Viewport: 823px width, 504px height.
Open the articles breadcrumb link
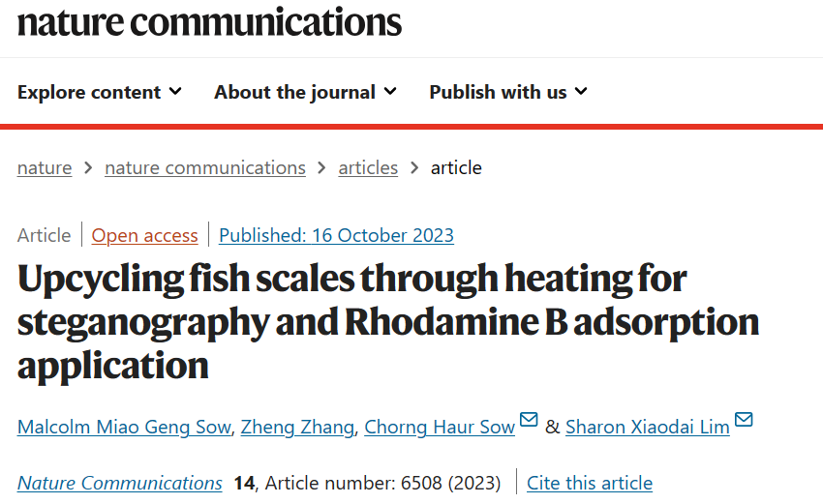click(368, 167)
